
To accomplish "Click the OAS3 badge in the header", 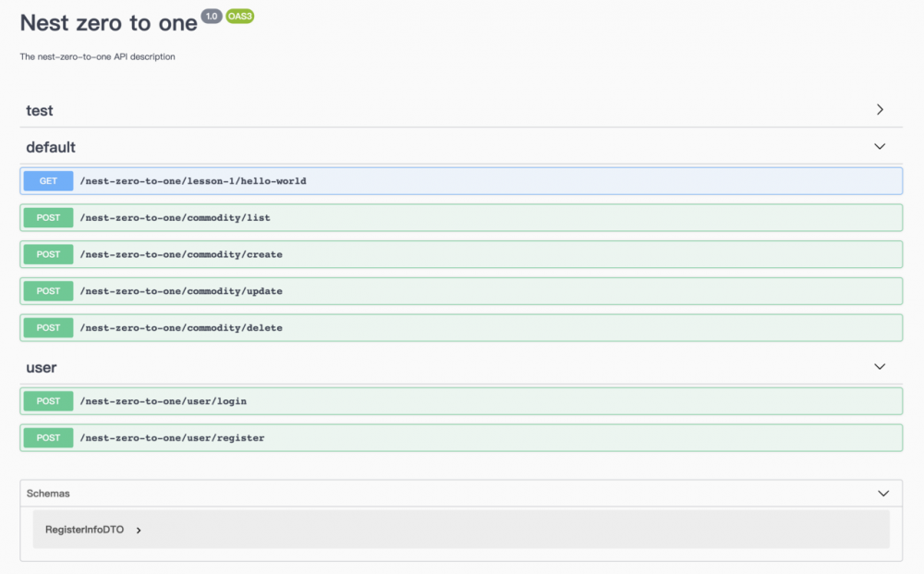I will pos(238,16).
